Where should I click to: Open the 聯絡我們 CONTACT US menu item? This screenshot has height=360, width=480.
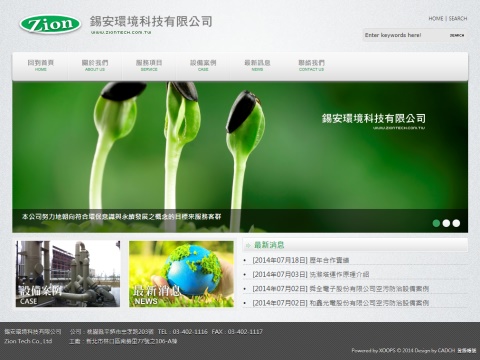pyautogui.click(x=311, y=65)
